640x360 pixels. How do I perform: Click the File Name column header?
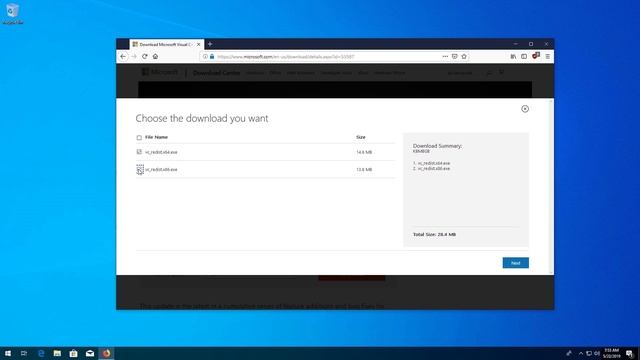(x=156, y=137)
